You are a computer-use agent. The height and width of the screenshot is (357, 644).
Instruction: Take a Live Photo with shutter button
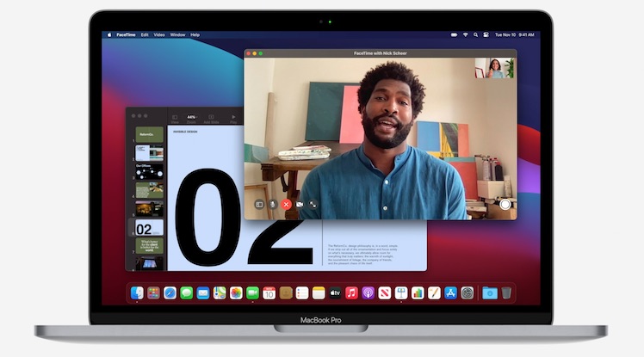(x=505, y=205)
